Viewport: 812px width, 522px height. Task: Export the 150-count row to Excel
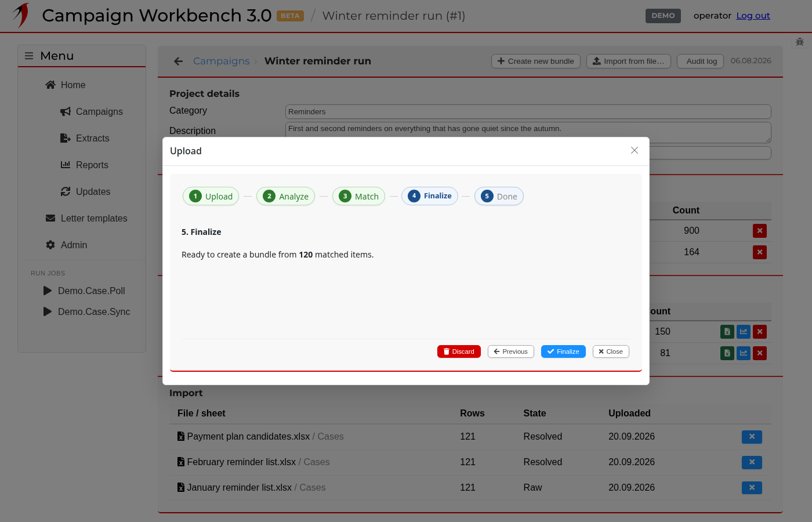(727, 332)
